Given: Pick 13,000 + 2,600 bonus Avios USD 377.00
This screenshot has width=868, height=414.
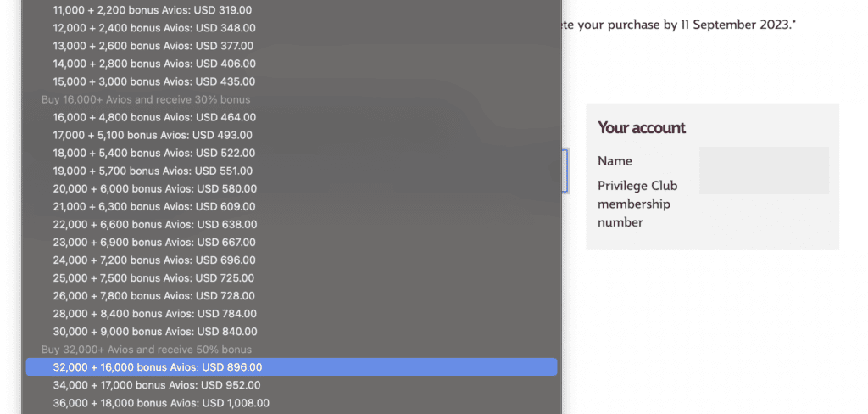Looking at the screenshot, I should click(x=153, y=46).
